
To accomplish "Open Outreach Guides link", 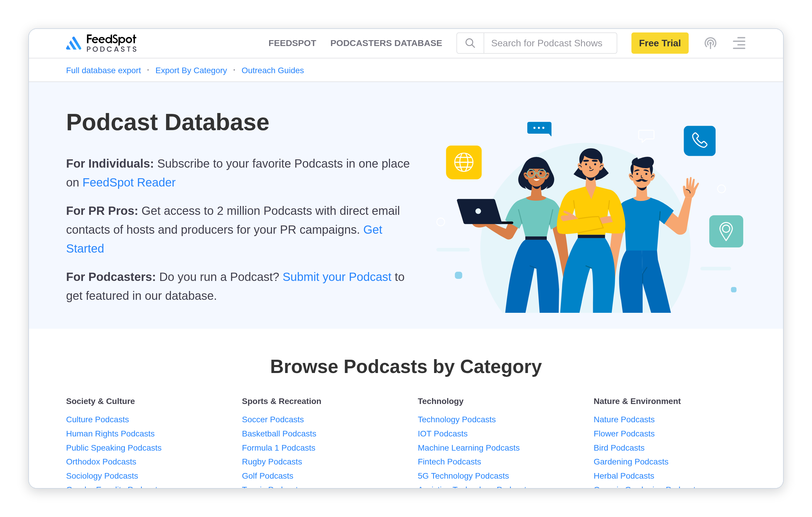I will pyautogui.click(x=272, y=70).
